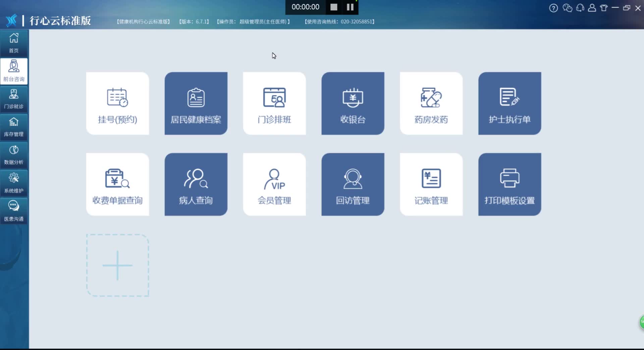Open the 记账管理 accounting tile
The width and height of the screenshot is (644, 350).
431,184
